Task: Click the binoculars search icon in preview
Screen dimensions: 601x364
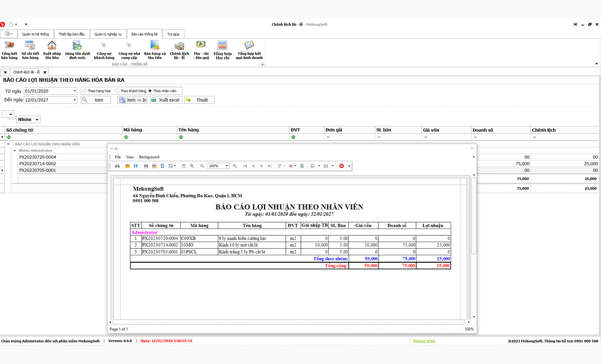Action: click(117, 166)
